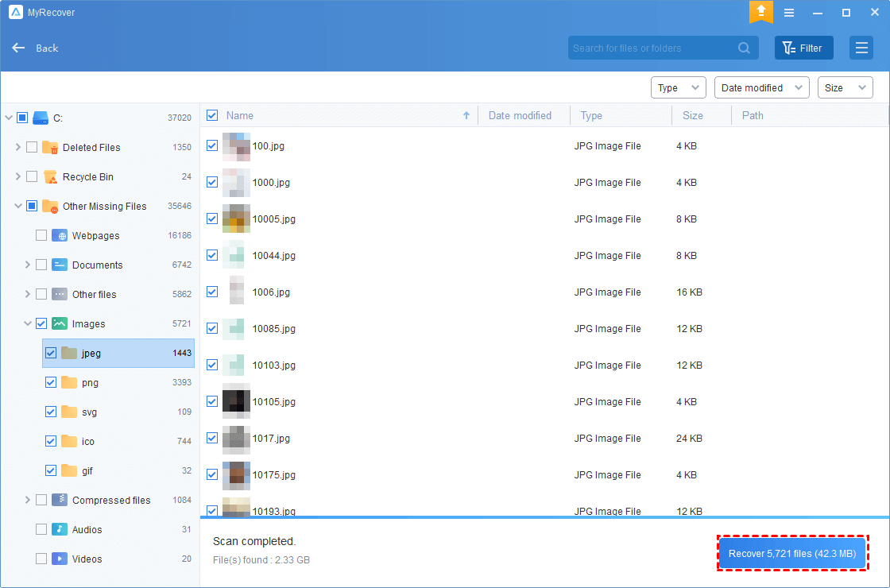This screenshot has height=588, width=890.
Task: Click the Audios music note icon
Action: pos(60,529)
